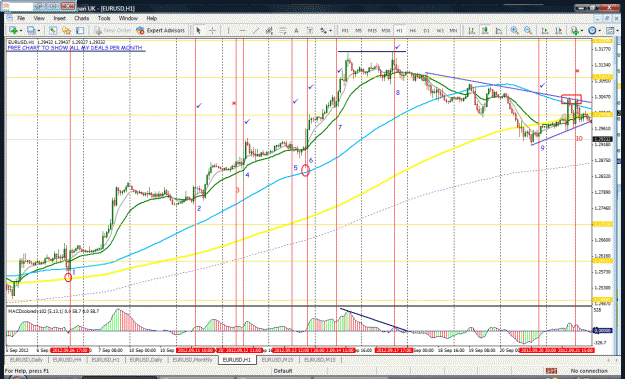
Task: Select the Vertical Line drawing tool
Action: (x=228, y=30)
